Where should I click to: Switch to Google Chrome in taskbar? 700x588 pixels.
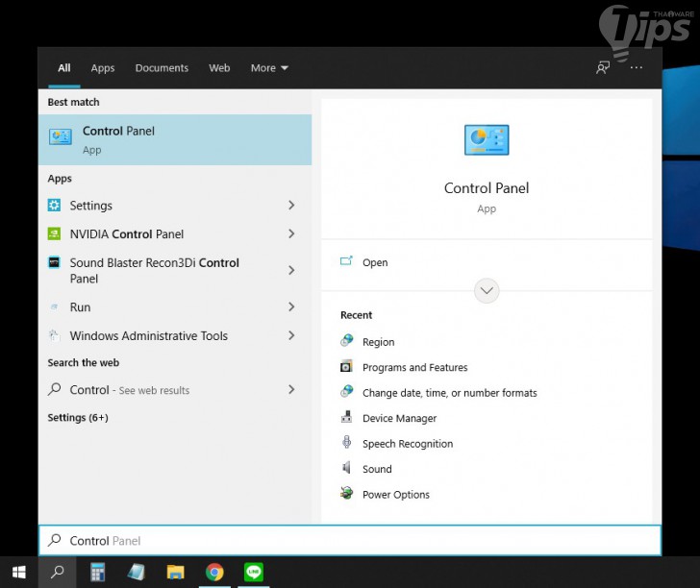coord(214,573)
